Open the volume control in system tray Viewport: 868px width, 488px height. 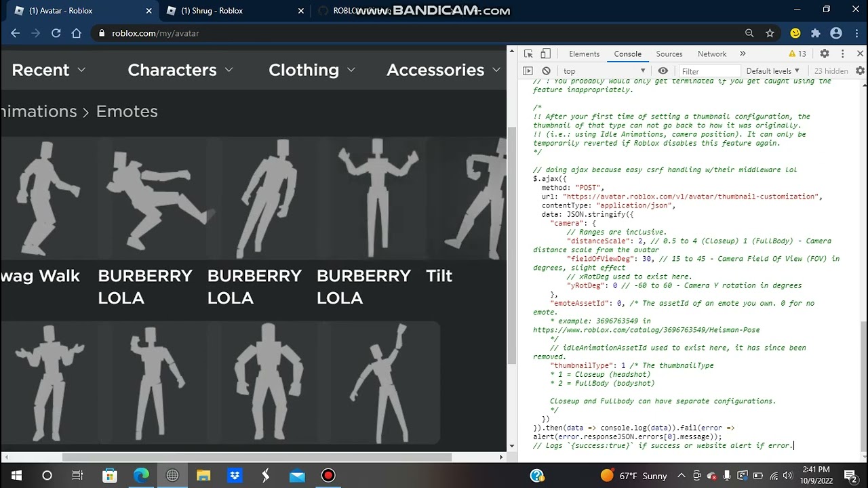pyautogui.click(x=789, y=476)
